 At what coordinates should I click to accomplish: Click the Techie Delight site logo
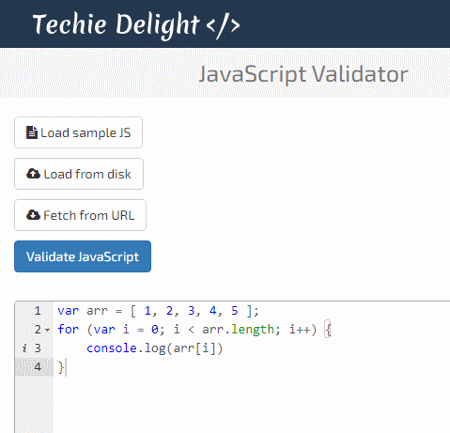(136, 25)
